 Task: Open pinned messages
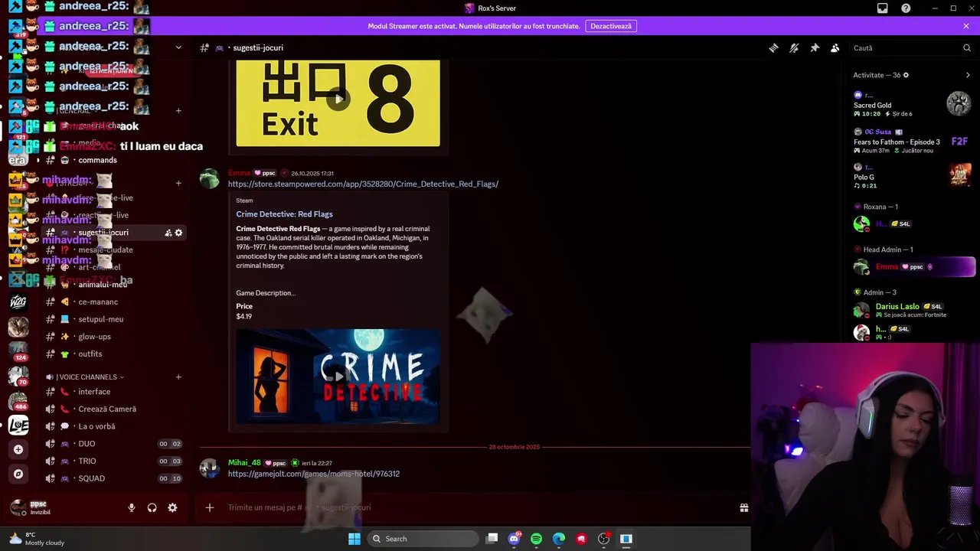coord(815,47)
